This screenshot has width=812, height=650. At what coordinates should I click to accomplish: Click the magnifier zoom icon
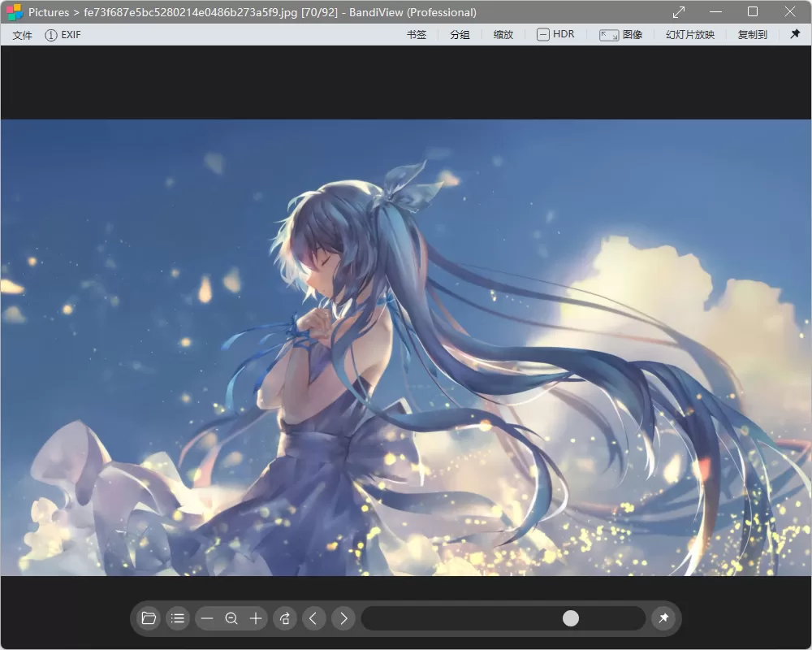[x=231, y=618]
